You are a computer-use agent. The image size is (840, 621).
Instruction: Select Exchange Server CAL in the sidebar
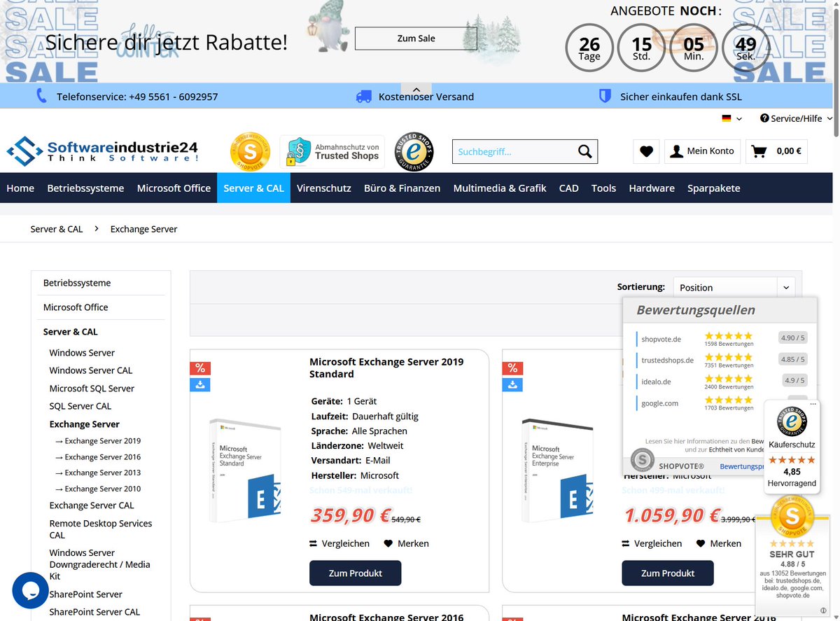(92, 505)
